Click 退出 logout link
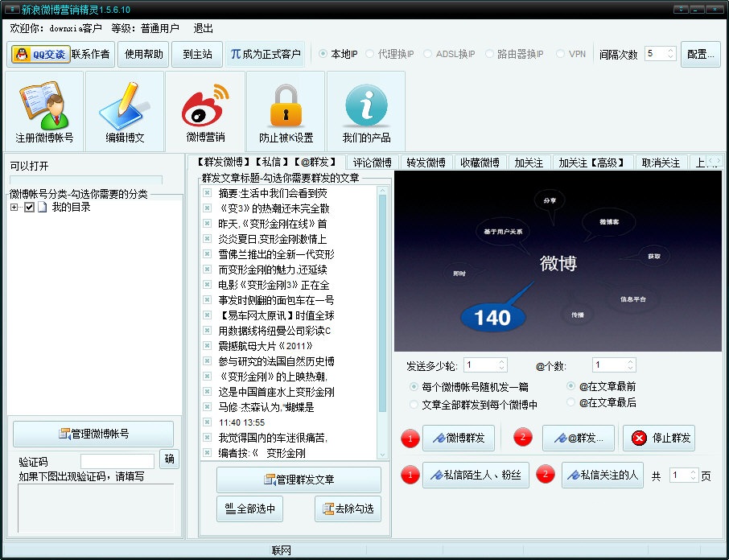The width and height of the screenshot is (729, 560). (x=204, y=28)
